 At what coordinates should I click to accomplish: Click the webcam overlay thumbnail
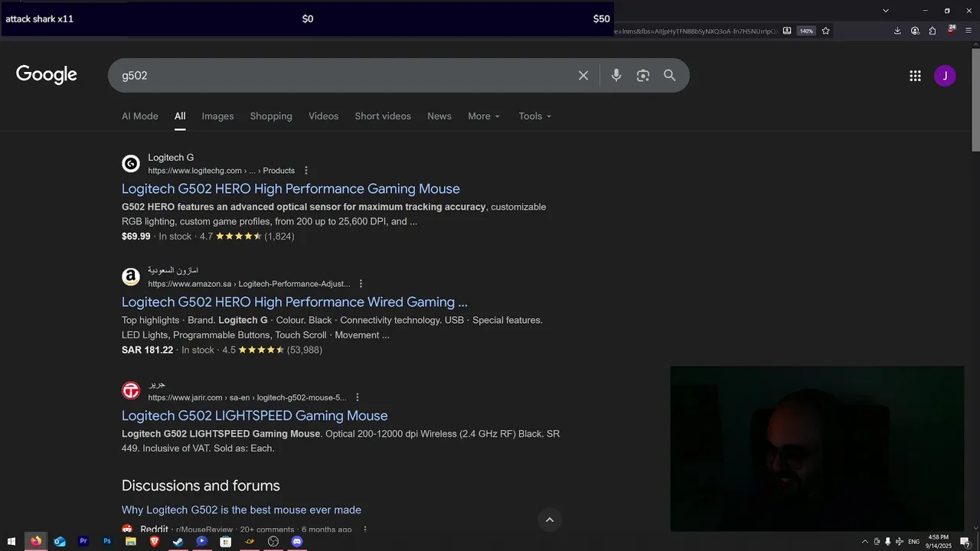pyautogui.click(x=817, y=448)
